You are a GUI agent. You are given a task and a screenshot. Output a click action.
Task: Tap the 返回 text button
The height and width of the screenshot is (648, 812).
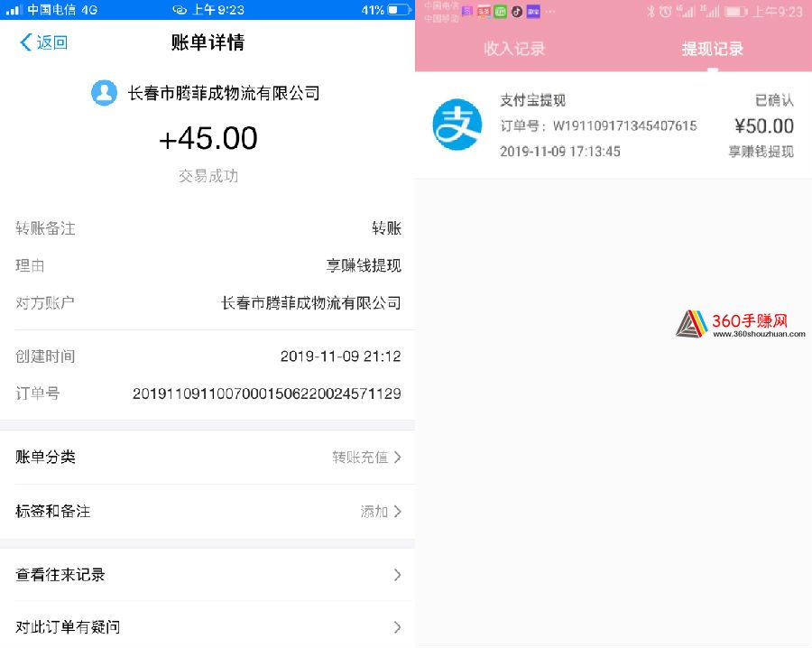[52, 42]
